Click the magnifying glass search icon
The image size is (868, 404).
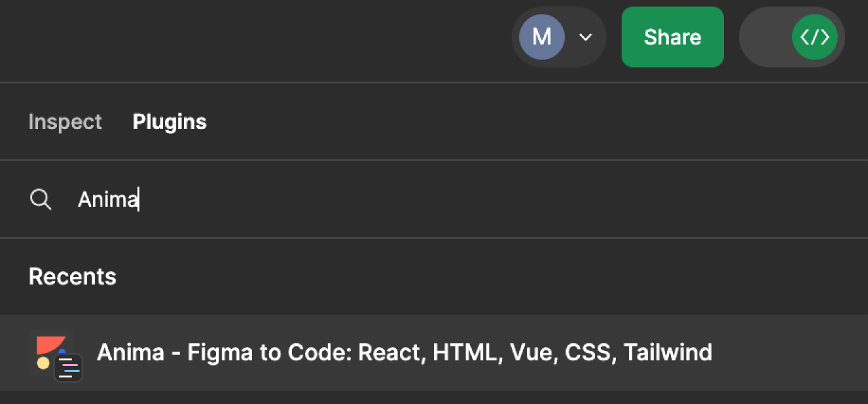tap(41, 200)
